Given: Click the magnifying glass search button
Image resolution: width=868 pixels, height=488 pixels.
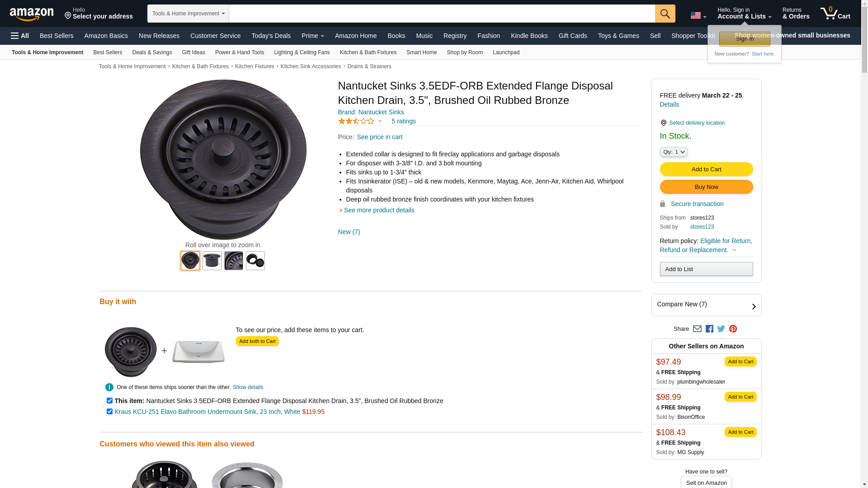Looking at the screenshot, I should click(665, 14).
